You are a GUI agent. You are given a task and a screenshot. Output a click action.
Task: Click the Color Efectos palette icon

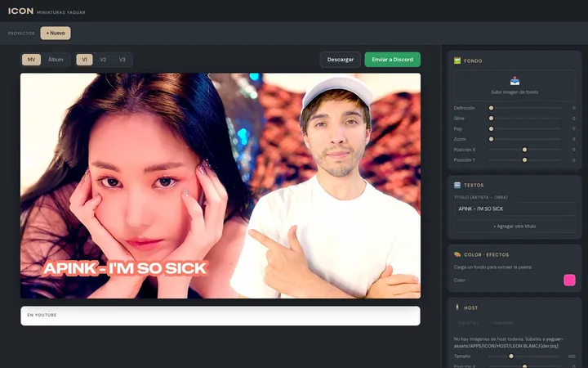[x=457, y=254]
